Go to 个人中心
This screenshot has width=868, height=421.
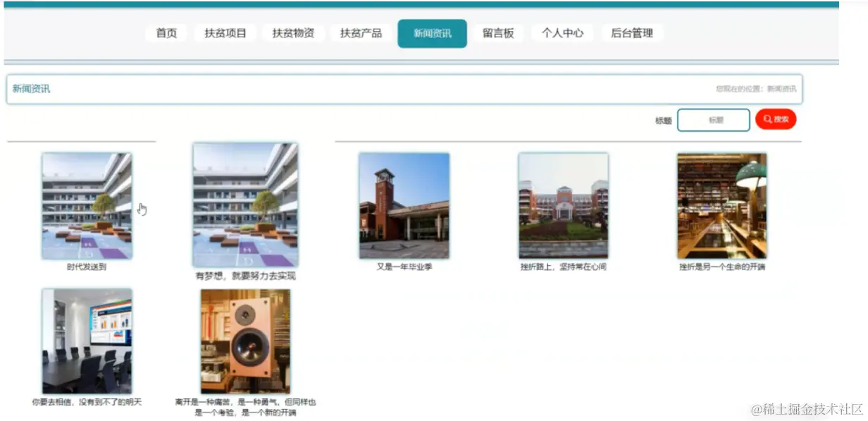pyautogui.click(x=562, y=33)
